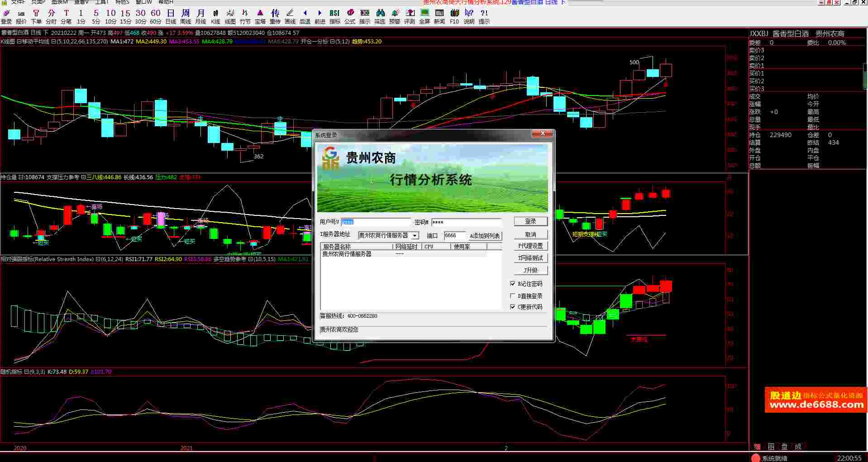Open the 新闻 news toolbar icon

439,17
